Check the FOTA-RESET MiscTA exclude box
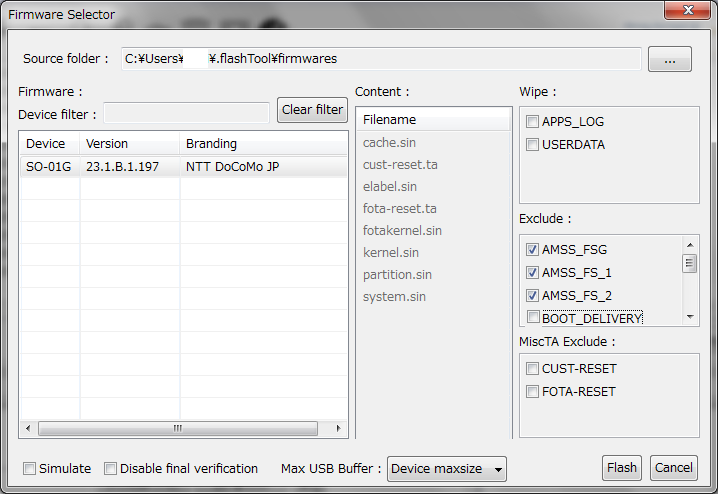The width and height of the screenshot is (718, 494). 532,391
